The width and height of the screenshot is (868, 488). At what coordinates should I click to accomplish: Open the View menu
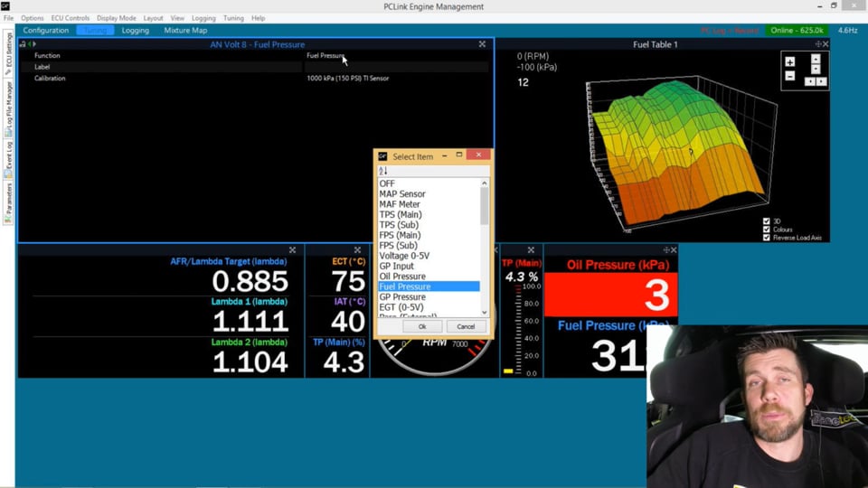(x=177, y=18)
